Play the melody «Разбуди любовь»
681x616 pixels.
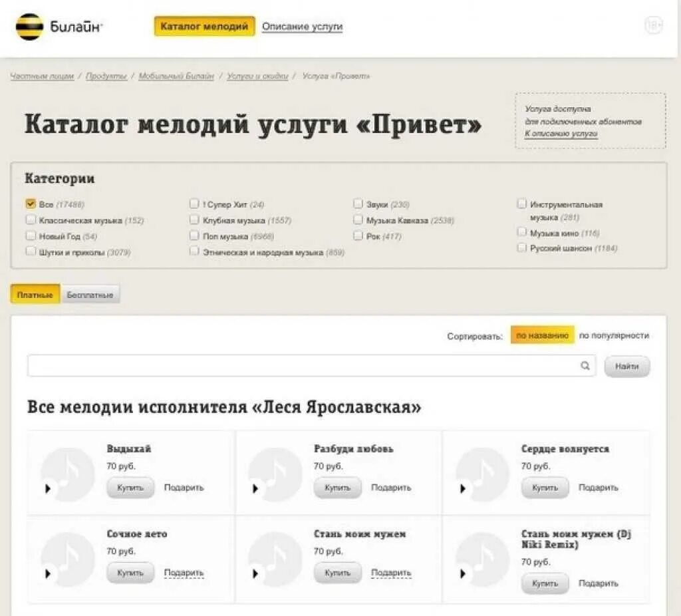[255, 489]
